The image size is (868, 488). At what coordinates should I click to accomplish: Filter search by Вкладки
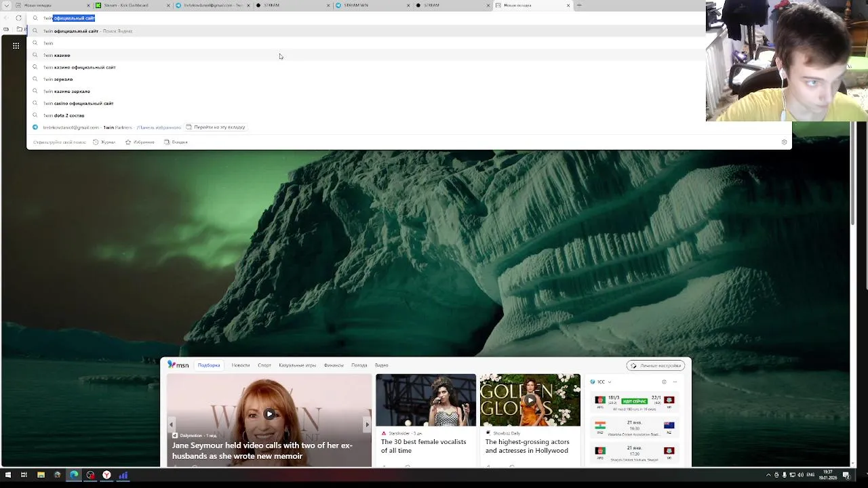(x=176, y=142)
